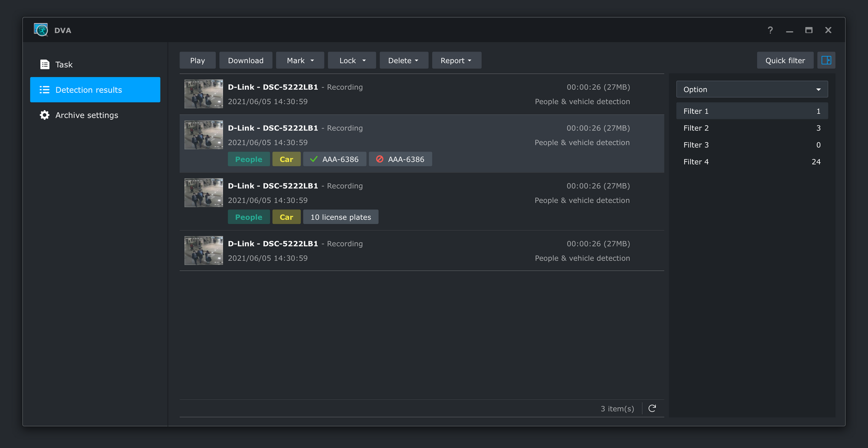868x448 pixels.
Task: Open the Report dropdown menu
Action: [x=457, y=60]
